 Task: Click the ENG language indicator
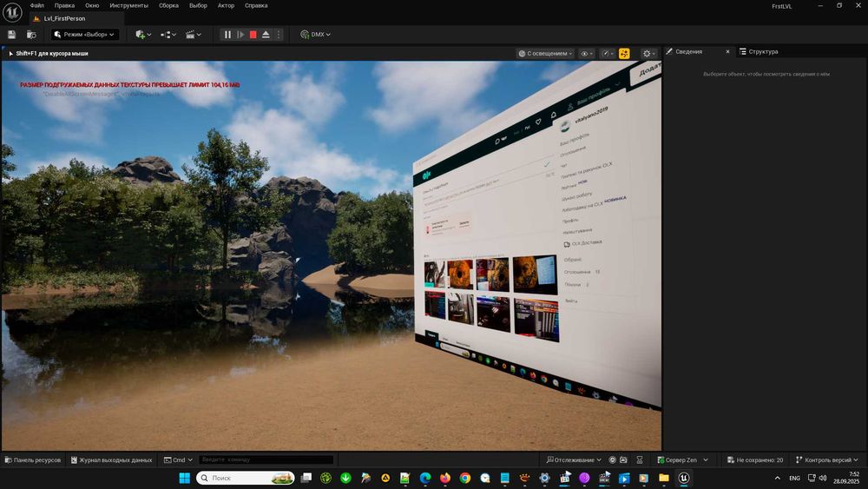pyautogui.click(x=794, y=478)
